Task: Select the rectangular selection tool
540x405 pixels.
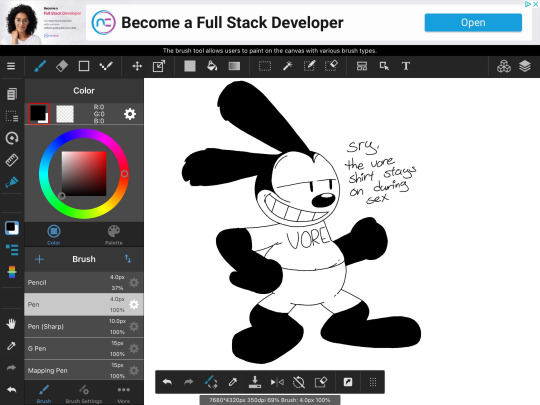Action: click(x=265, y=66)
